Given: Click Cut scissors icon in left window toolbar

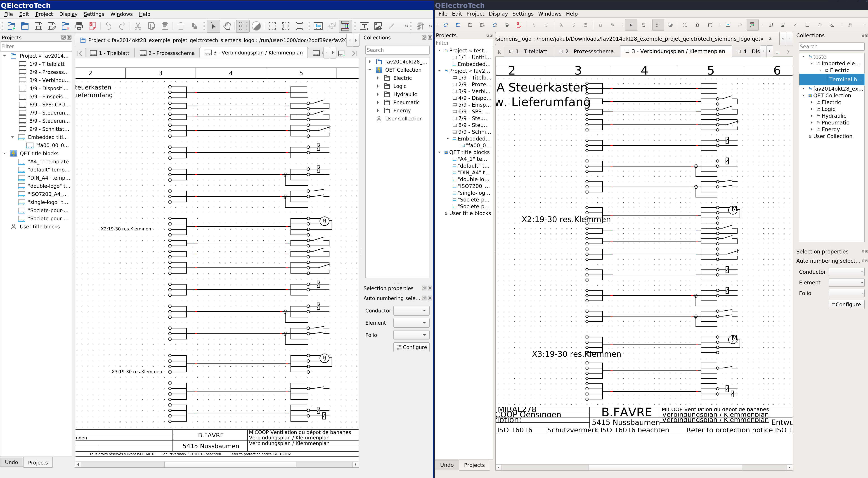Looking at the screenshot, I should coord(138,26).
